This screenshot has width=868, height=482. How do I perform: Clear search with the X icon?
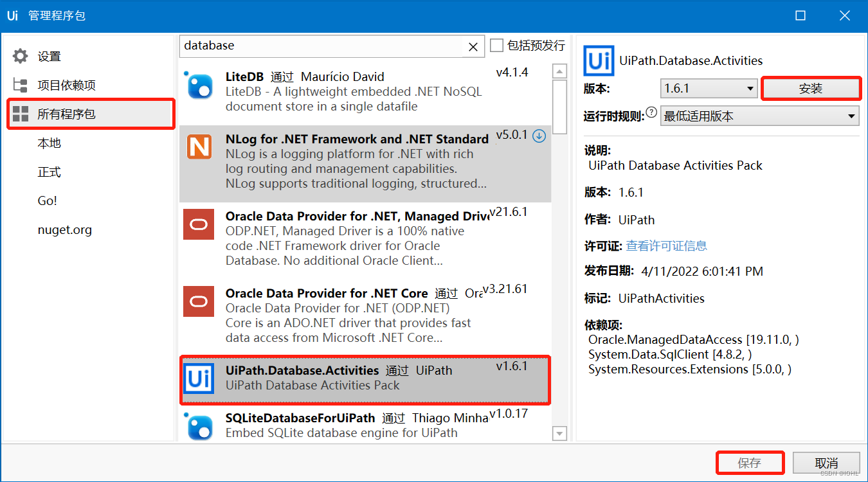[473, 46]
